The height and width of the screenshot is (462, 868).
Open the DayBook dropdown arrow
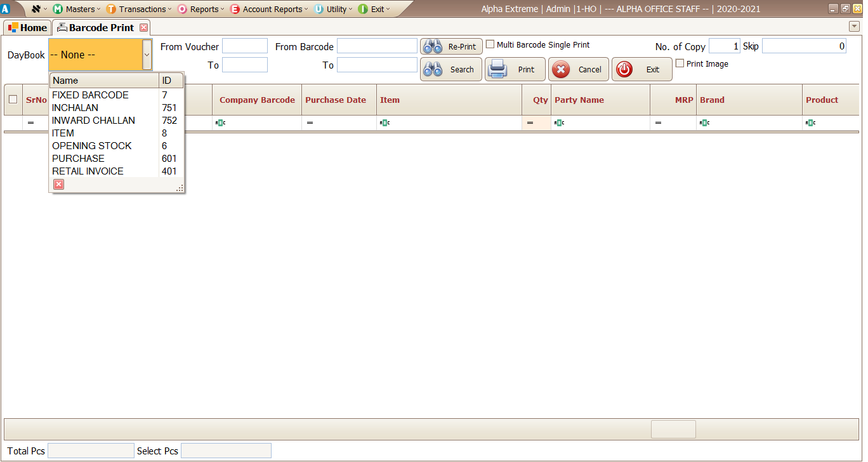tap(147, 55)
